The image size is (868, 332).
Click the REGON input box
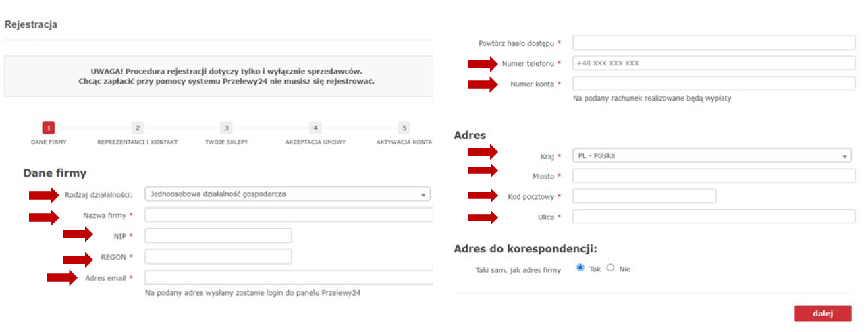pos(218,257)
